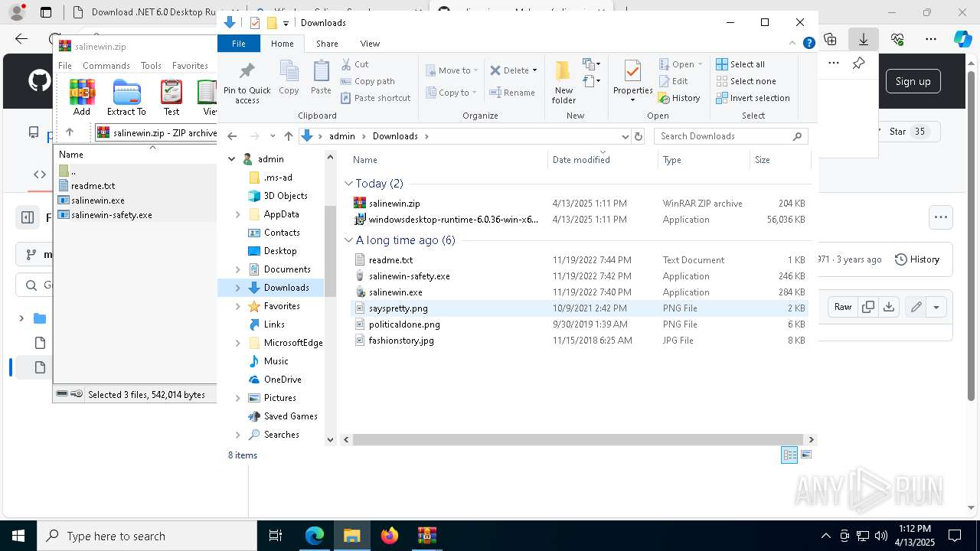Select salinewin-safety.exe in WinRAR list
The height and width of the screenshot is (551, 980).
pyautogui.click(x=111, y=215)
